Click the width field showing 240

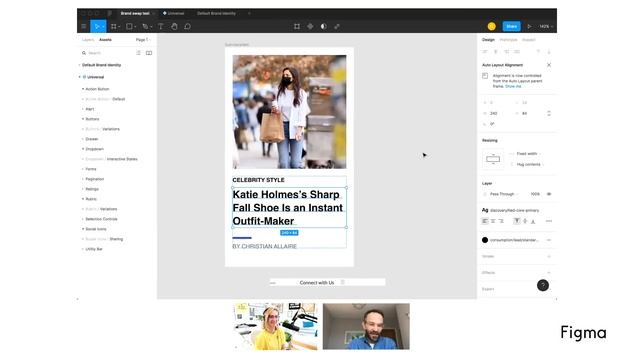pyautogui.click(x=494, y=113)
